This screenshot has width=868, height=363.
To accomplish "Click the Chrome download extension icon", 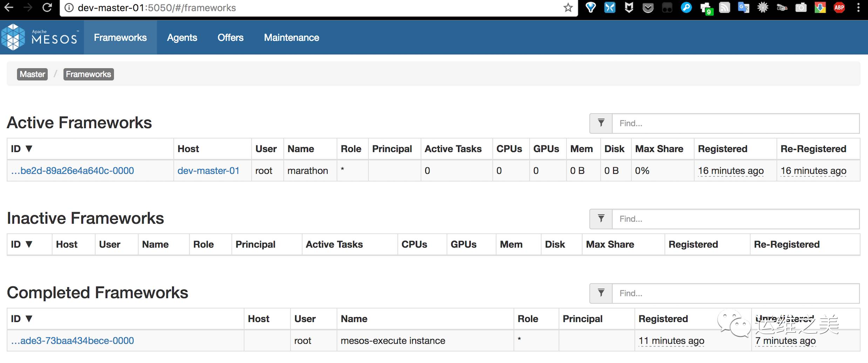I will tap(820, 7).
